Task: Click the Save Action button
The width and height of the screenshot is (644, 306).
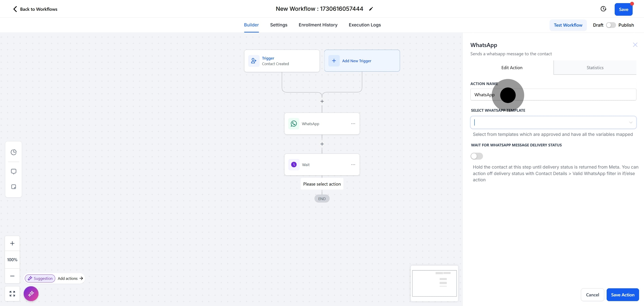Action: coord(623,295)
